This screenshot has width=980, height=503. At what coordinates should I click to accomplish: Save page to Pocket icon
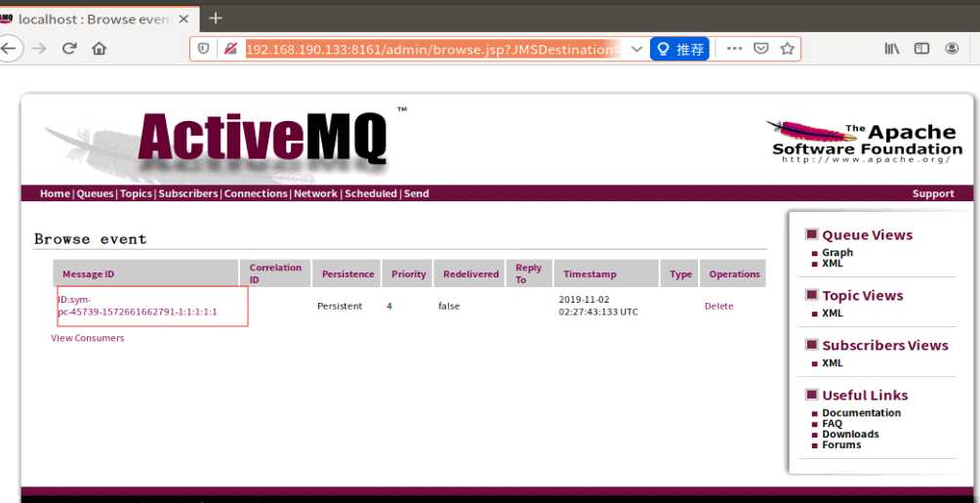[760, 48]
